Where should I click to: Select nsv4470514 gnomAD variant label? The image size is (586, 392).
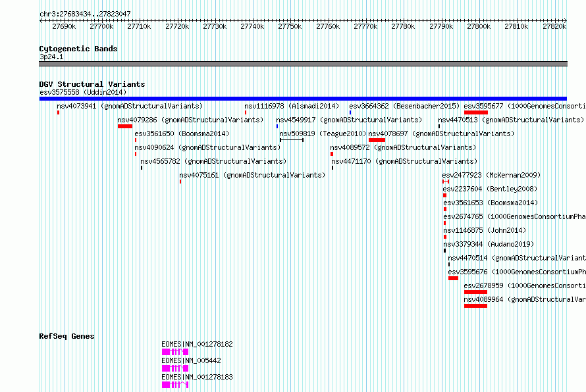coord(517,258)
